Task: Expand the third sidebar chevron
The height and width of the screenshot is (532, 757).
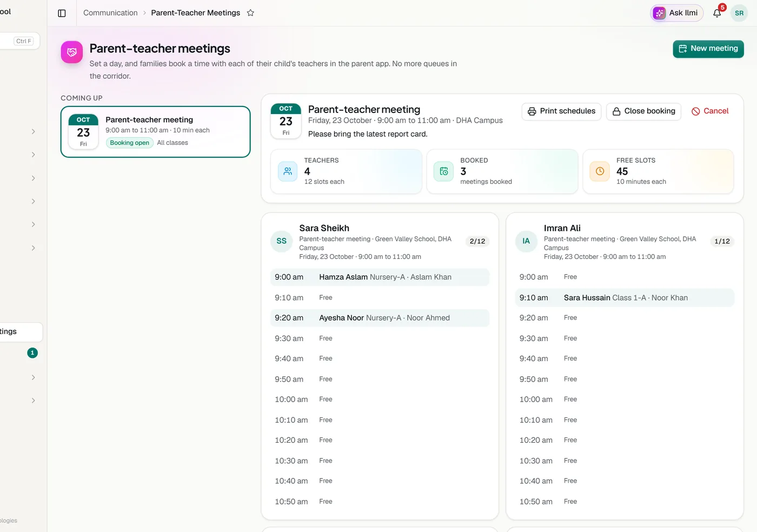Action: coord(34,178)
